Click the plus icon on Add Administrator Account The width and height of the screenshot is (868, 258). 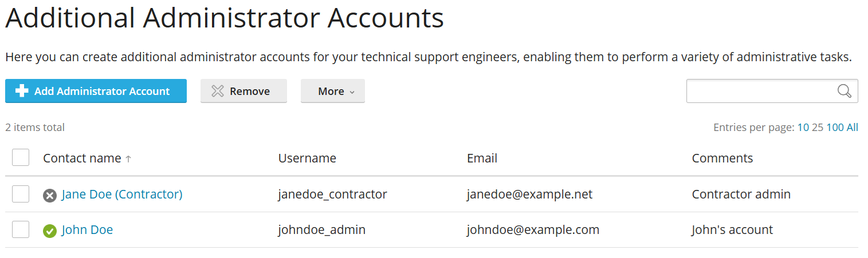coord(22,91)
